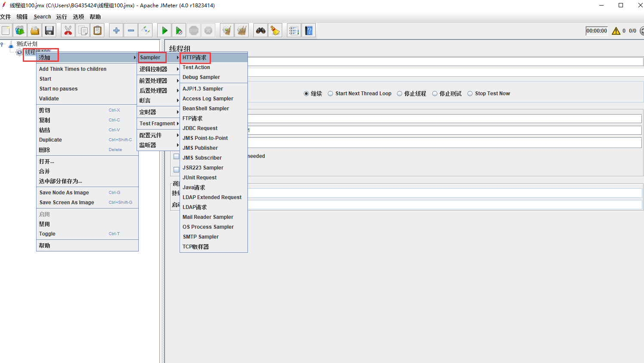Collapse all nodes with minus icon
This screenshot has width=644, height=363.
pos(131,30)
